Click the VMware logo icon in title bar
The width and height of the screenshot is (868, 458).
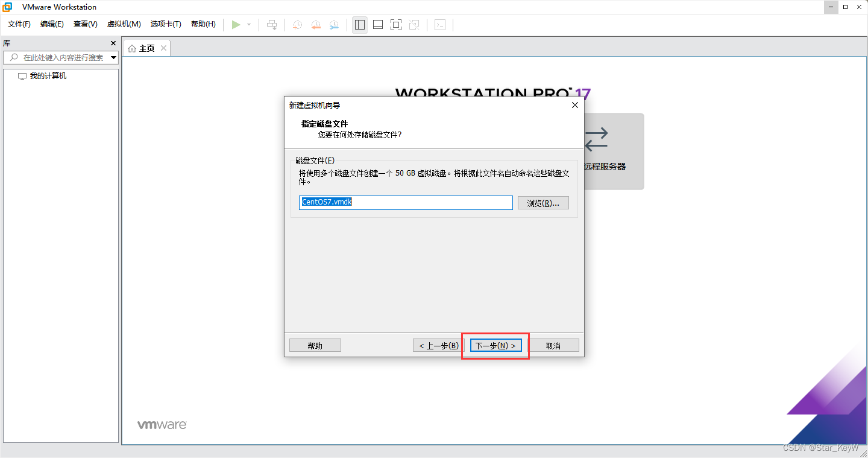(7, 7)
